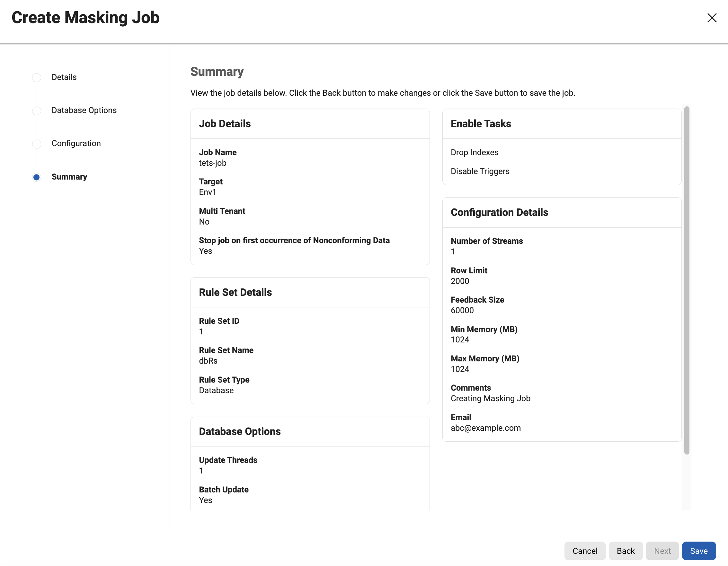Open the Database Options wizard step

[x=84, y=110]
